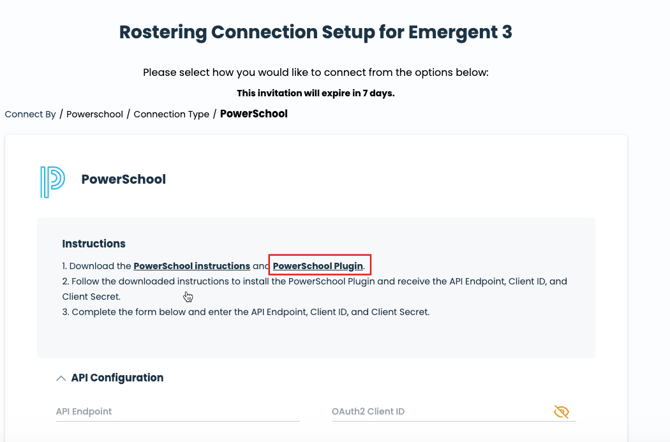The height and width of the screenshot is (442, 670).
Task: Click the Rostering Connection Setup page title
Action: pyautogui.click(x=315, y=32)
